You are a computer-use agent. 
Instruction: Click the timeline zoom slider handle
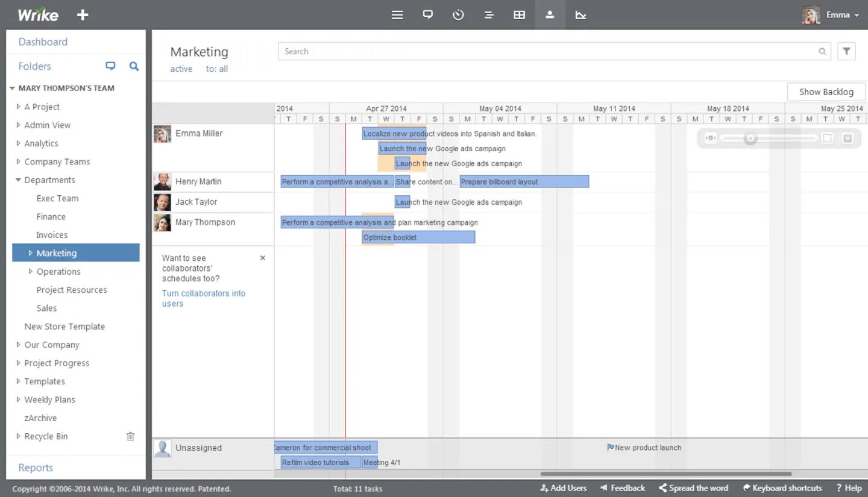(x=750, y=139)
